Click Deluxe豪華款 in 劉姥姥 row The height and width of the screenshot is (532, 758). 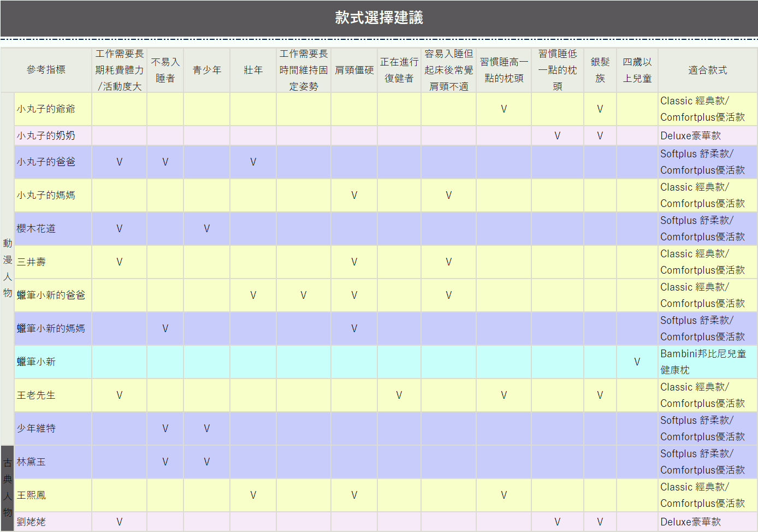(708, 522)
